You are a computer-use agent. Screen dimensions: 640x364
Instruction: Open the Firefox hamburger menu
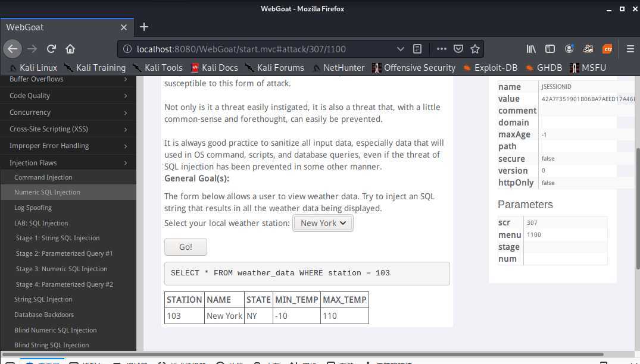(630, 49)
